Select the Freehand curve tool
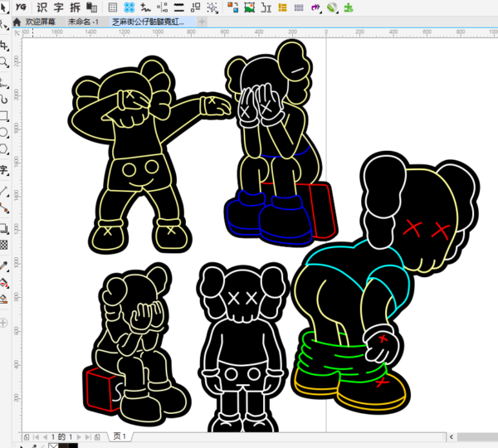 click(4, 83)
